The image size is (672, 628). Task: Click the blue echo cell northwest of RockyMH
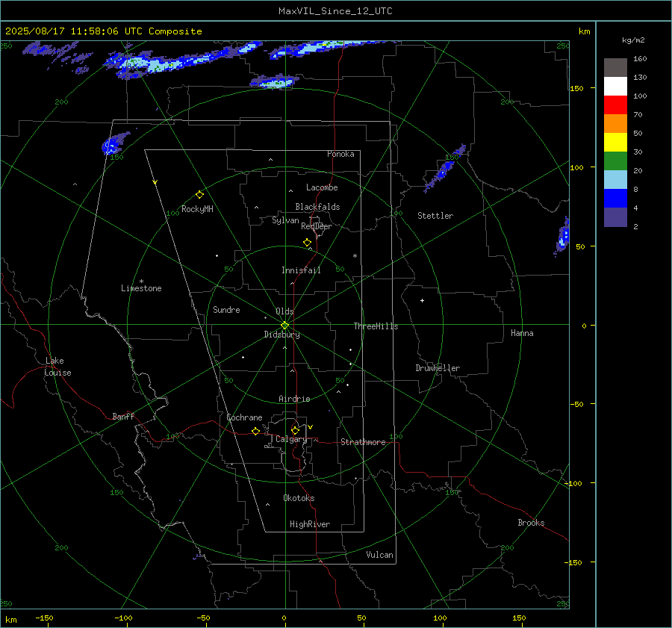[x=114, y=143]
